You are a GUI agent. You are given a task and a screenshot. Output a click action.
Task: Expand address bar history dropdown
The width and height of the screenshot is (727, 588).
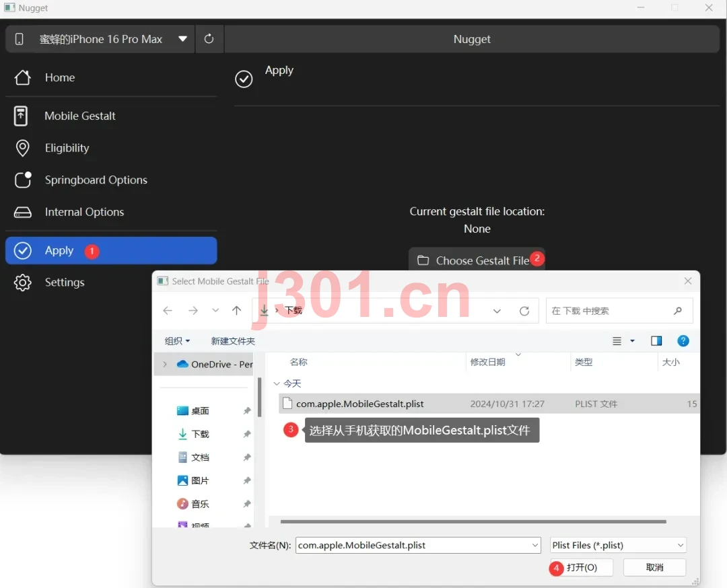click(497, 311)
